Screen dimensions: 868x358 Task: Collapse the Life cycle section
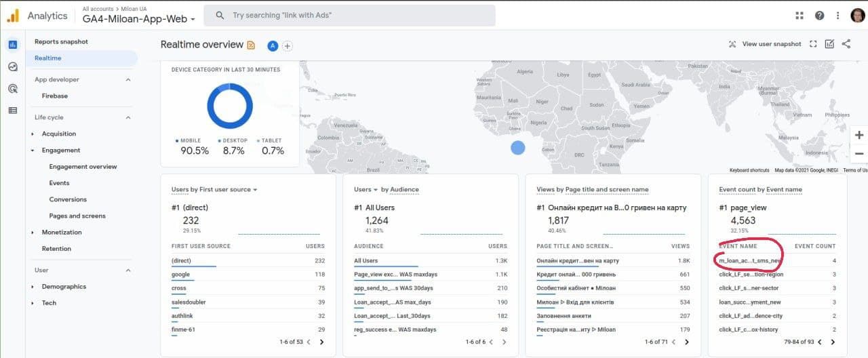click(128, 117)
